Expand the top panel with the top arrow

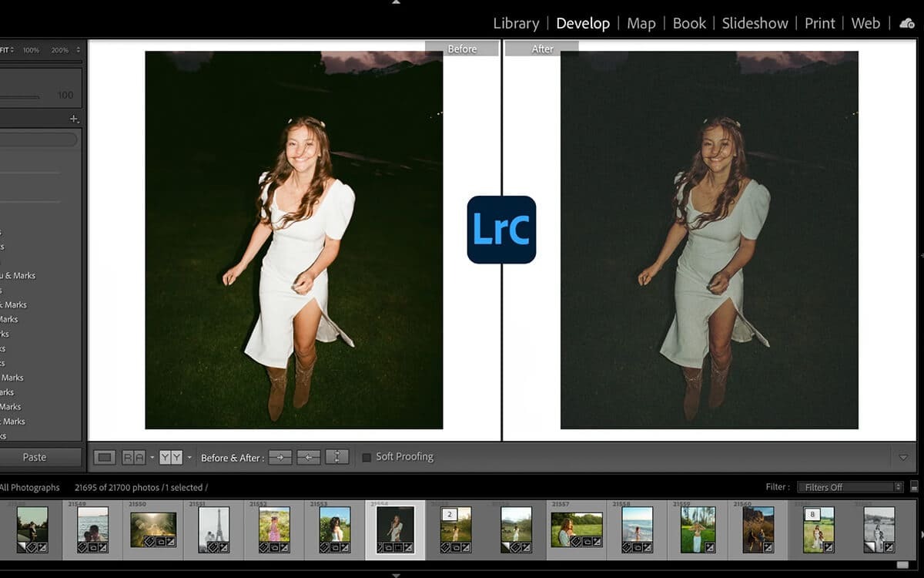coord(396,3)
